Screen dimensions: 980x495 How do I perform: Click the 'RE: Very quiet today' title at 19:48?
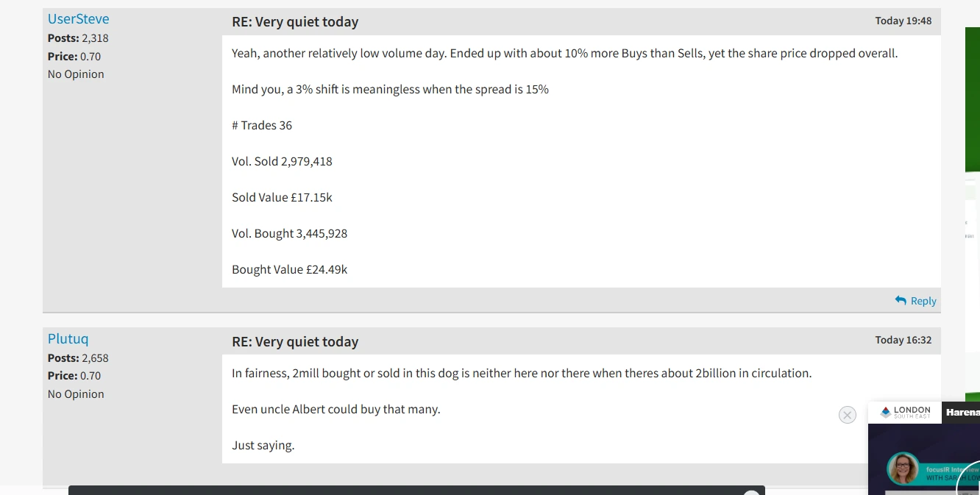point(295,22)
